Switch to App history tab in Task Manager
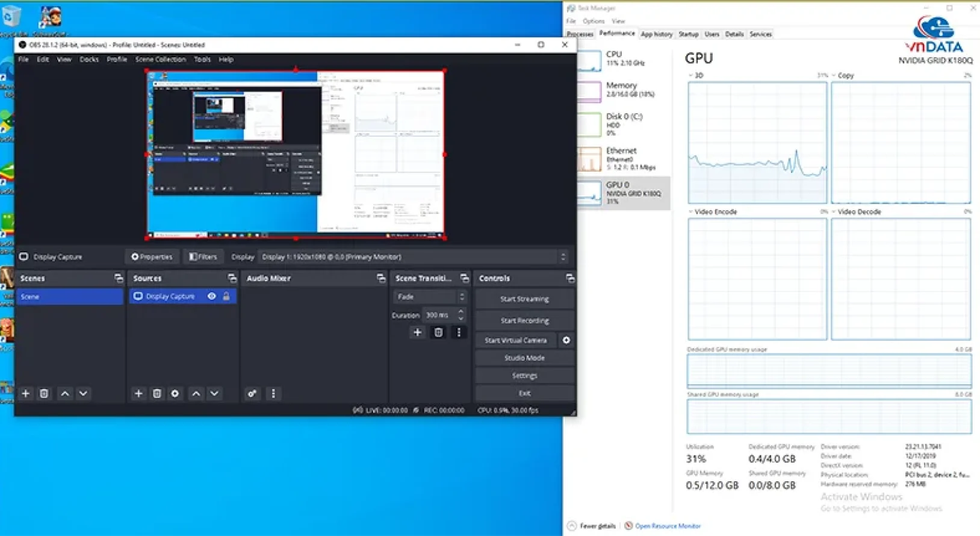The image size is (980, 536). click(656, 34)
